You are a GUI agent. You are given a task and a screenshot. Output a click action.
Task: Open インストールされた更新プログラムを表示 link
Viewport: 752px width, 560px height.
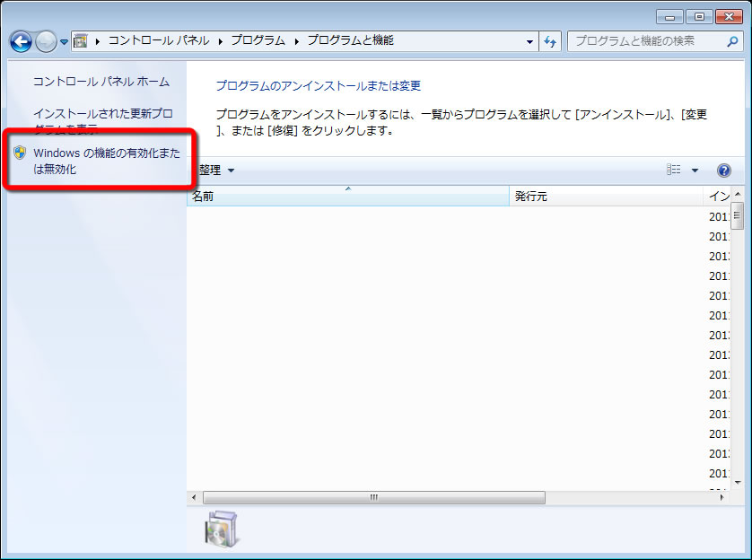point(102,121)
